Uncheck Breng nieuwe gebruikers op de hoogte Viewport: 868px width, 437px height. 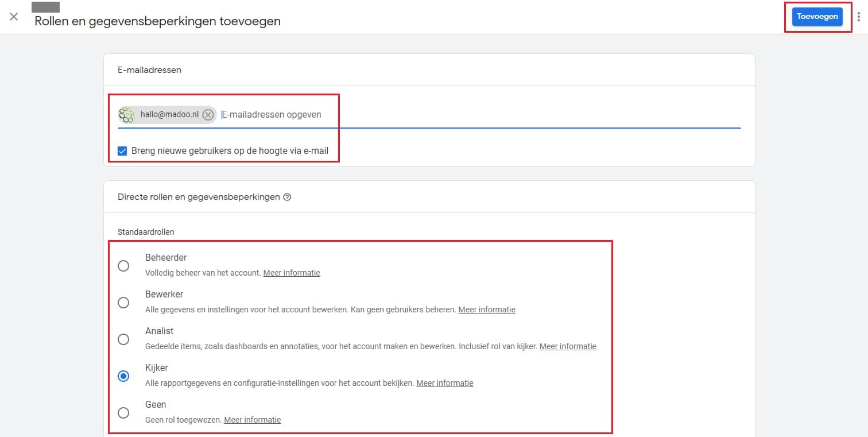coord(122,151)
